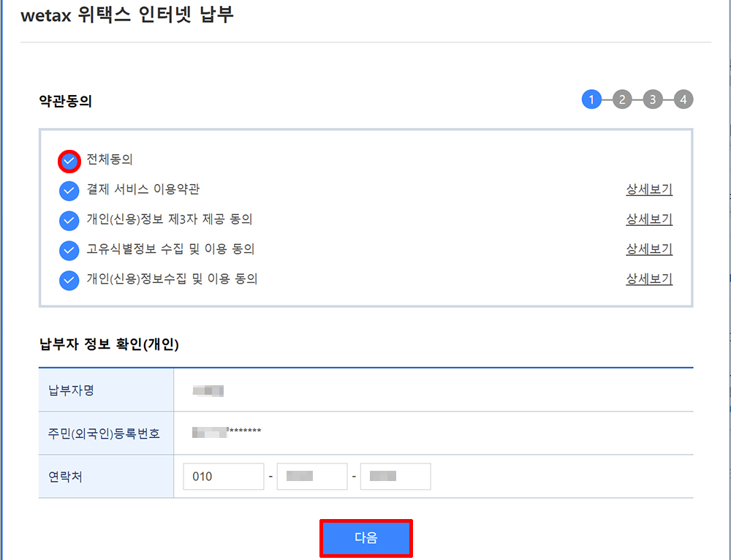Click the 개인(신용)정보수집 및 이용 동의 text

[172, 279]
